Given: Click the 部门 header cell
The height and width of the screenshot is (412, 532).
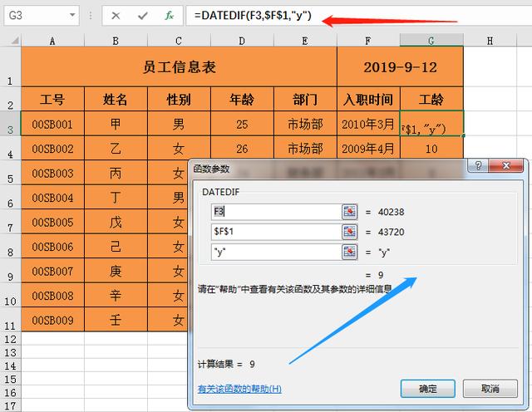Looking at the screenshot, I should 305,99.
